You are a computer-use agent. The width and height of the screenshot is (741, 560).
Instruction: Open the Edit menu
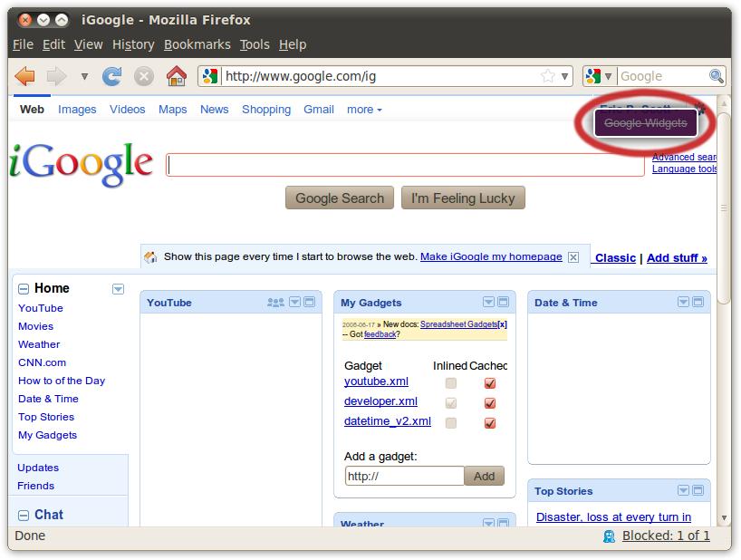tap(53, 44)
